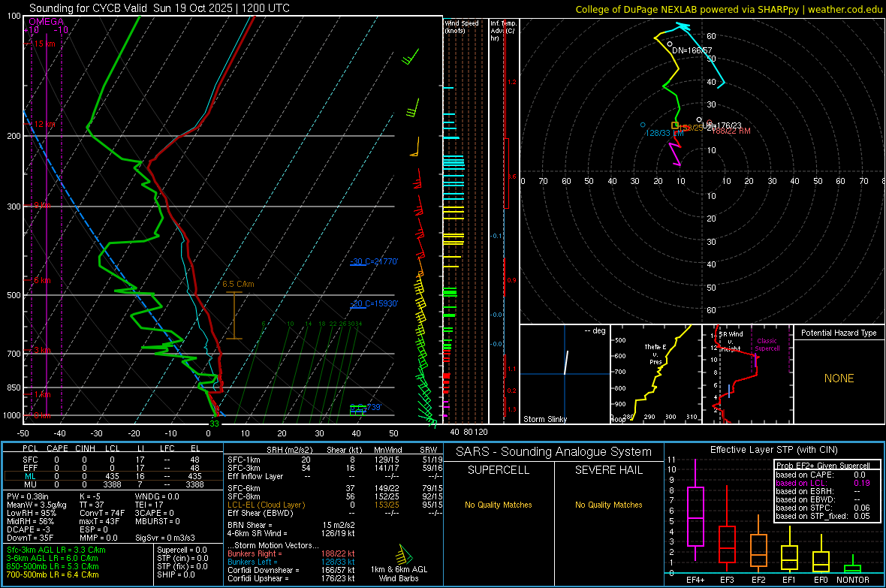Click 'Sfc-3km AGL LR = 3.3 C/km'

coord(56,550)
